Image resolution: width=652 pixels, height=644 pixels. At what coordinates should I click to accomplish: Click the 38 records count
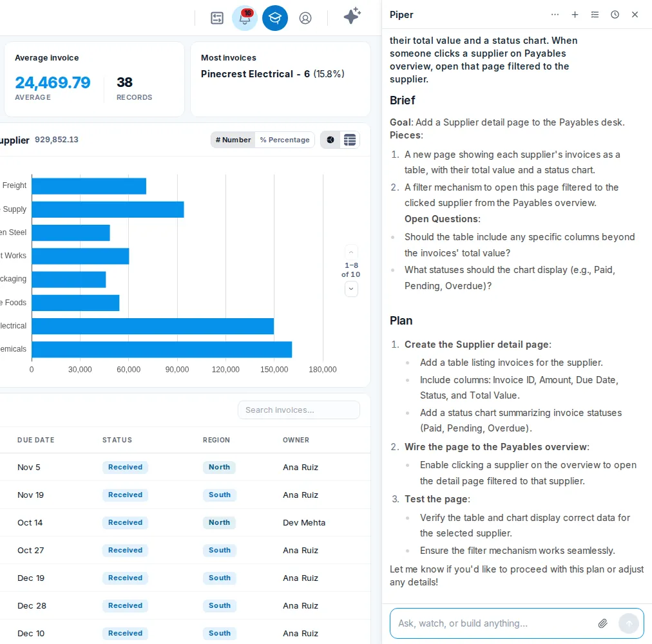coord(125,82)
